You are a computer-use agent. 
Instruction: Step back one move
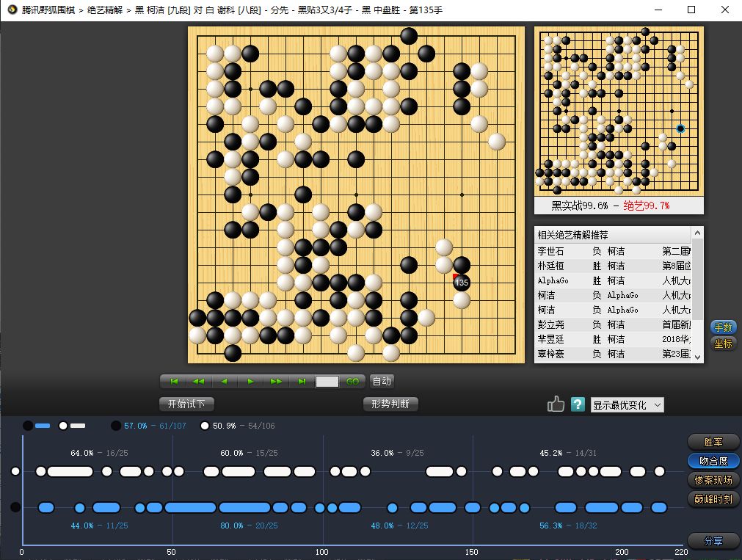(x=224, y=382)
